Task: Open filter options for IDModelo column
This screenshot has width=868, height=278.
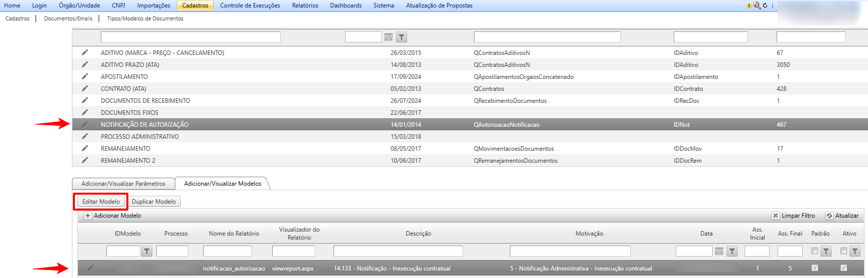Action: [147, 251]
